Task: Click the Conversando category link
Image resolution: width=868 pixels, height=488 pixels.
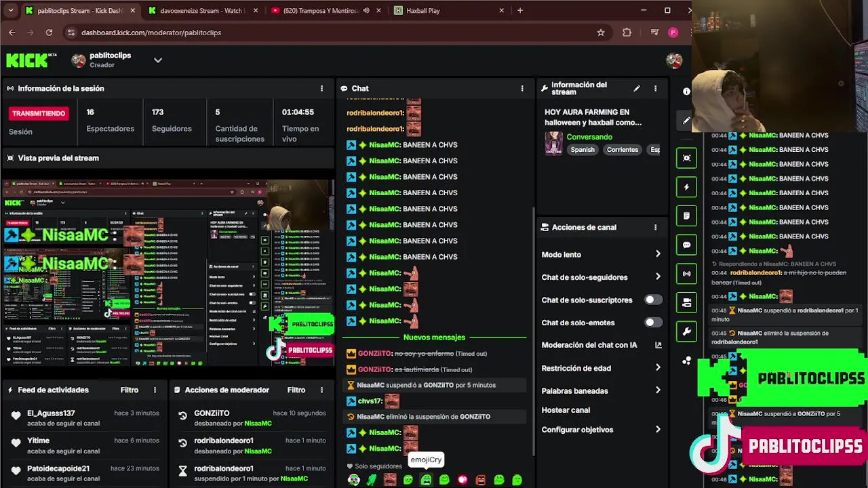Action: point(589,137)
